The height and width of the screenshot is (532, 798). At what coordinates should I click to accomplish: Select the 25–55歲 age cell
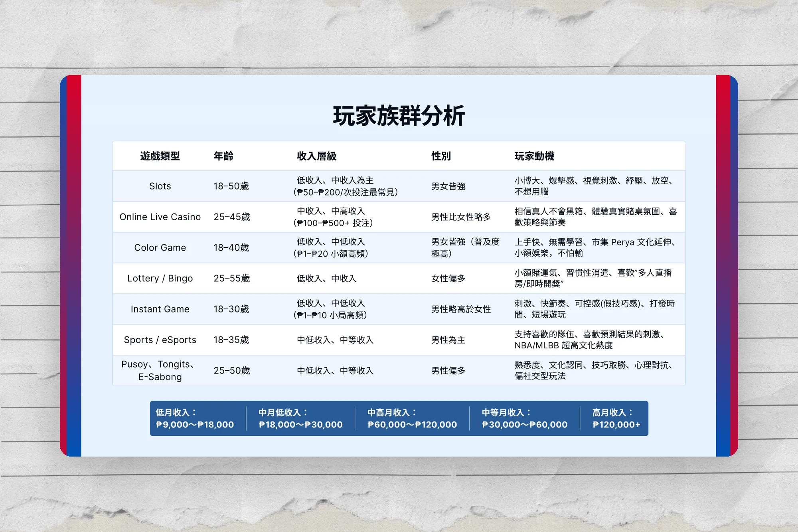click(232, 279)
